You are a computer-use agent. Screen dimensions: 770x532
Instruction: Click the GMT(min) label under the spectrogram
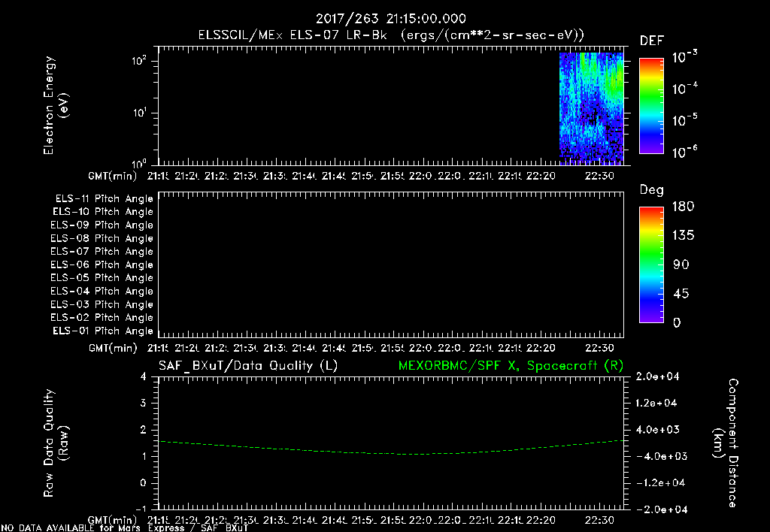[x=113, y=176]
